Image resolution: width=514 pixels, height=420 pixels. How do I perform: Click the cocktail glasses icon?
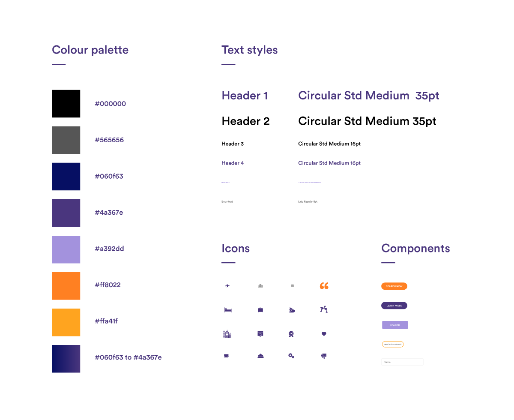click(x=324, y=309)
